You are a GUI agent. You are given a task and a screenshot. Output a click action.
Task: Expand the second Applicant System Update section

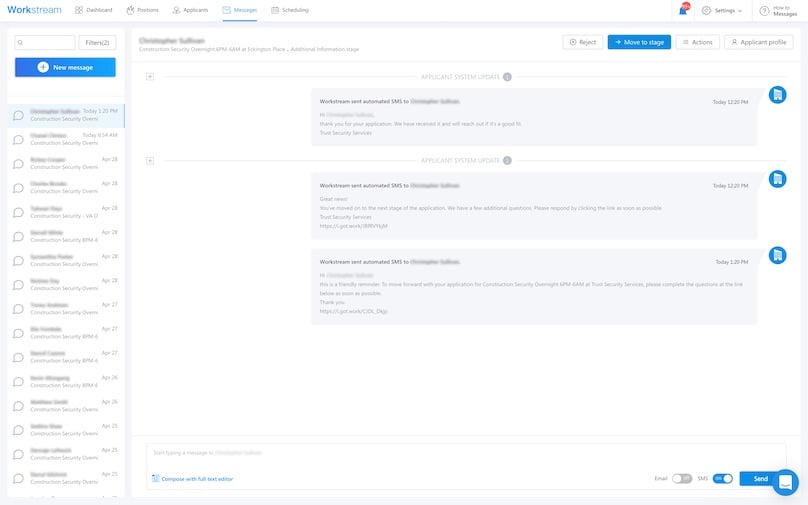pyautogui.click(x=150, y=160)
